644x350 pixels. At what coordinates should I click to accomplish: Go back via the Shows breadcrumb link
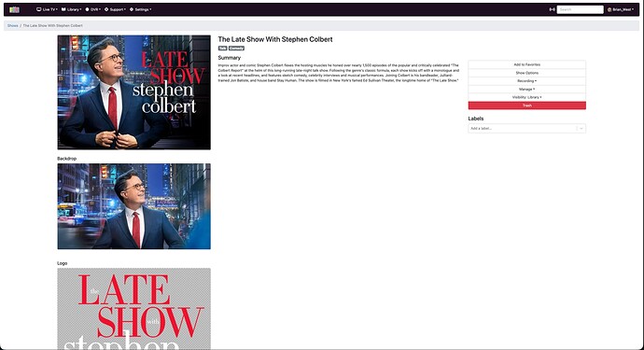(x=13, y=25)
